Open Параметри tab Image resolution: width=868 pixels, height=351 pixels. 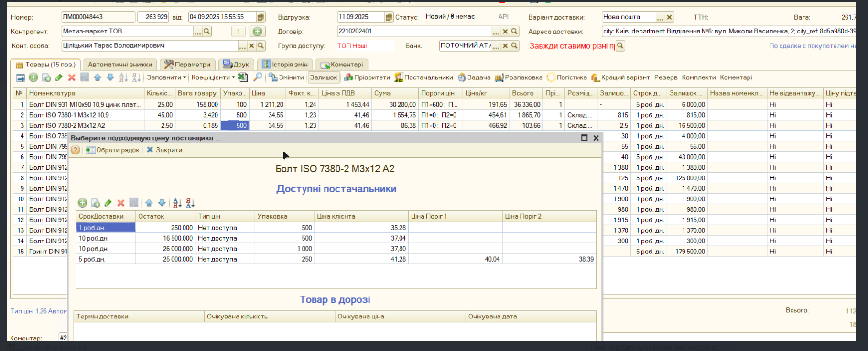pos(187,65)
